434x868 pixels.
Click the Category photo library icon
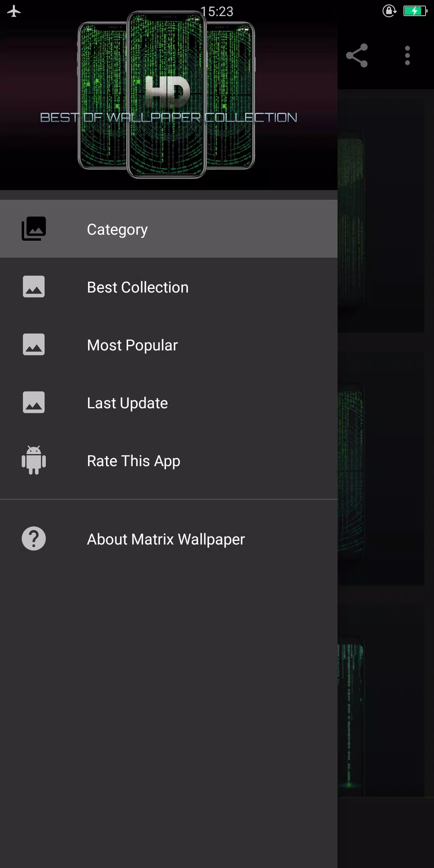(x=34, y=229)
